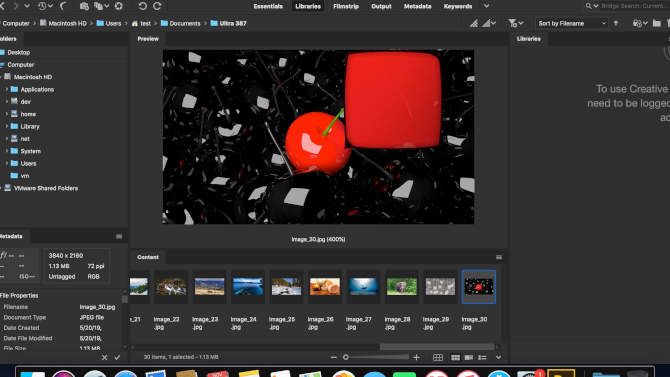Click the Open in Camera Raw icon
The image size is (670, 377).
(x=119, y=6)
